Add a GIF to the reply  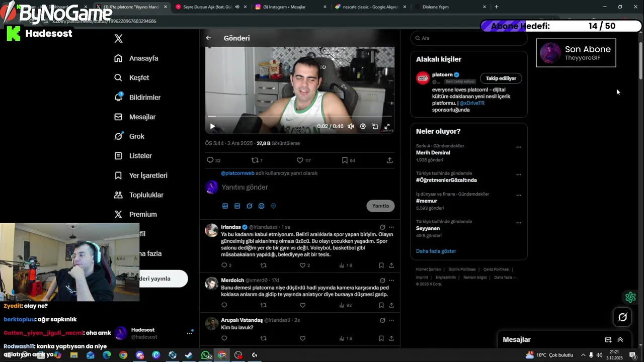237,206
